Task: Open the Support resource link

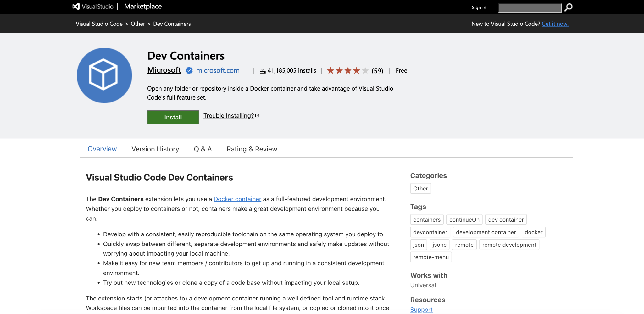Action: [x=421, y=310]
